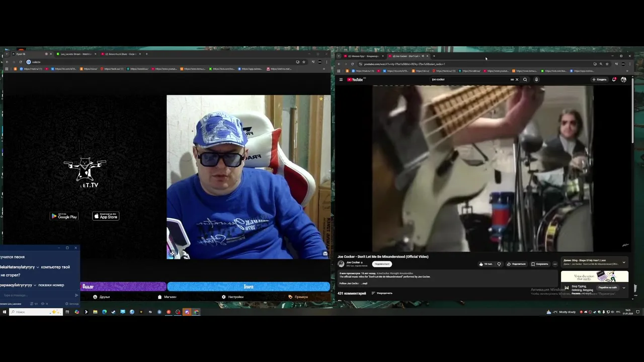This screenshot has height=362, width=644.
Task: Run the YouTube search magnifier button
Action: (525, 79)
